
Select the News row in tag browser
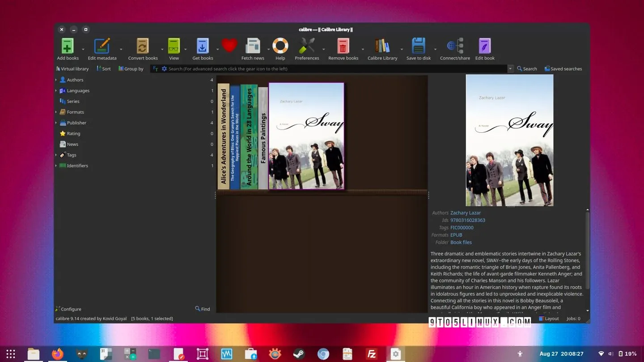coord(135,144)
